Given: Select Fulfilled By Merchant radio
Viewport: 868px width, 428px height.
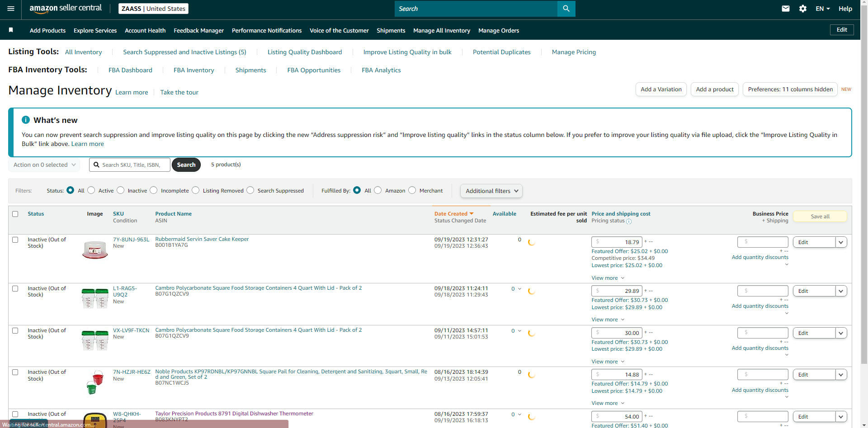Looking at the screenshot, I should 412,190.
